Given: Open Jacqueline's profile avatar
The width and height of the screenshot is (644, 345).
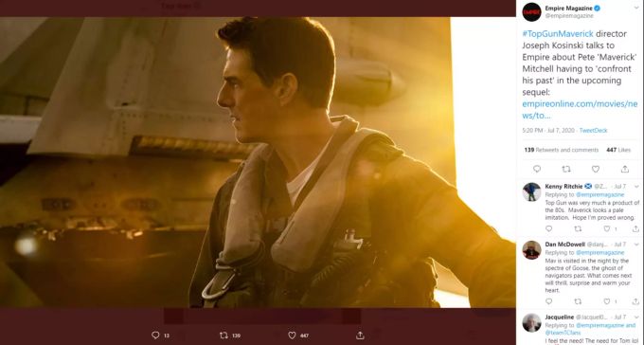Looking at the screenshot, I should [x=531, y=323].
